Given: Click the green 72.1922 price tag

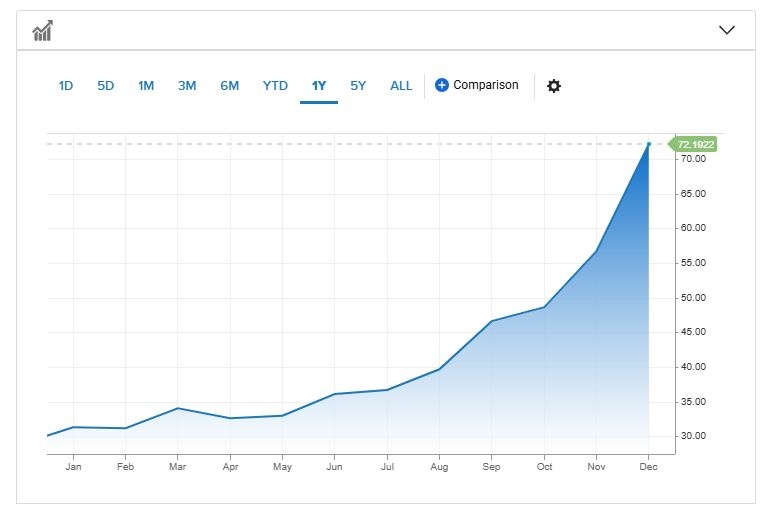Looking at the screenshot, I should point(696,144).
